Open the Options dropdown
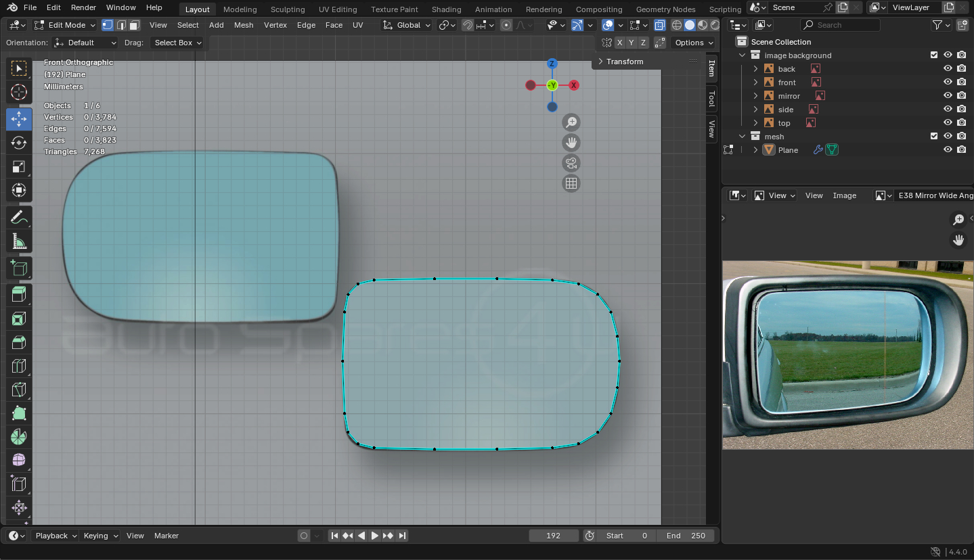Screen dimensions: 974x560 click(694, 43)
